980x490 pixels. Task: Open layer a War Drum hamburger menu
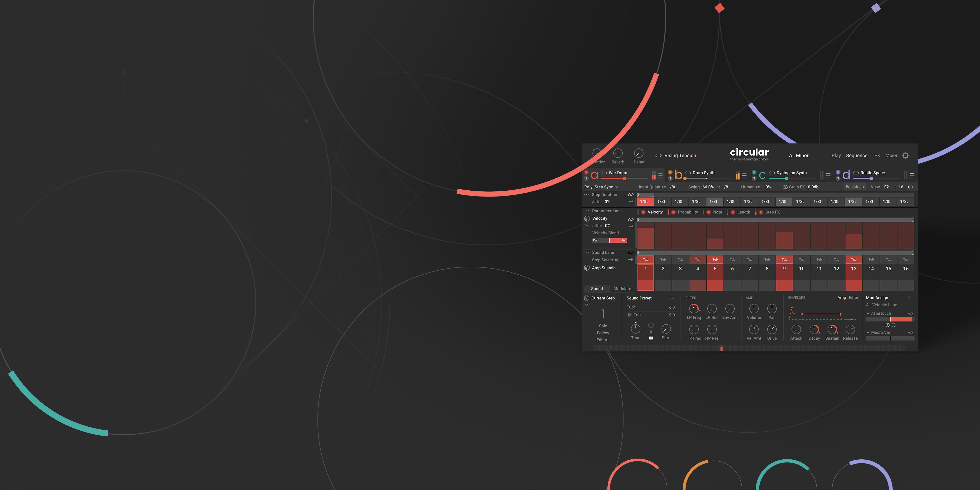click(x=660, y=175)
